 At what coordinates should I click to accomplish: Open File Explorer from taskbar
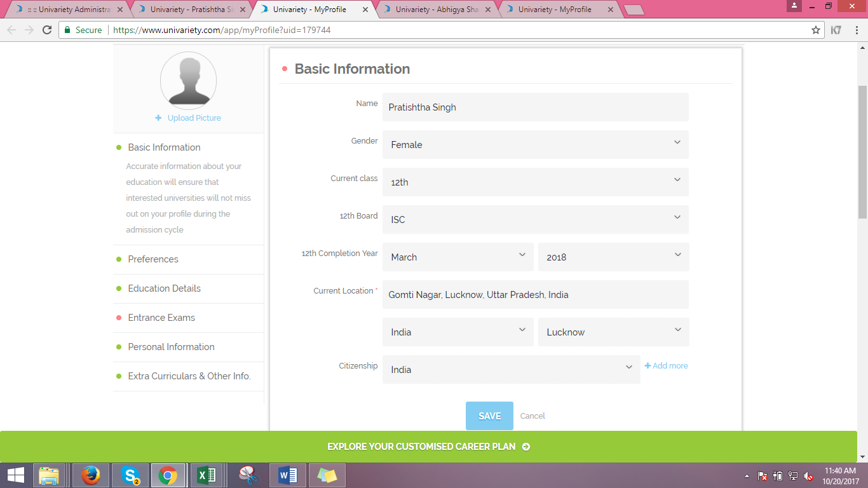pos(49,475)
